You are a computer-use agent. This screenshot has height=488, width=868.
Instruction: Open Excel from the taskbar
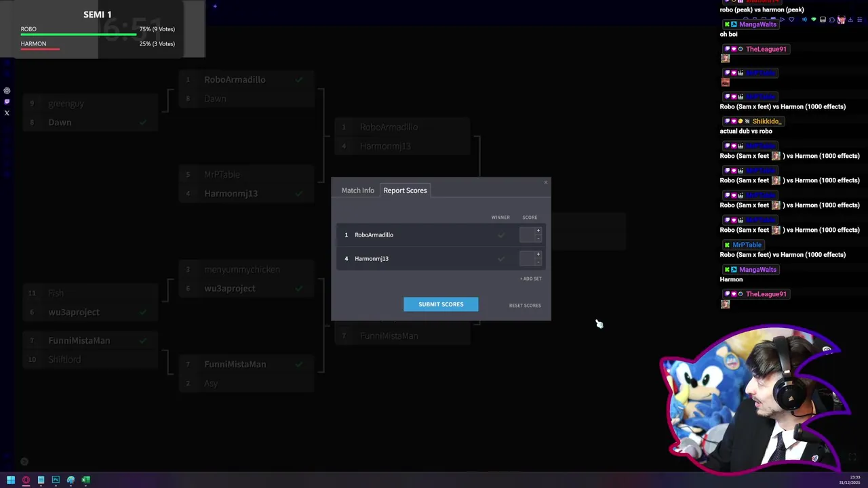(85, 480)
